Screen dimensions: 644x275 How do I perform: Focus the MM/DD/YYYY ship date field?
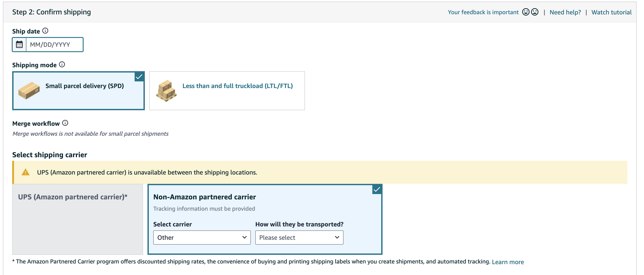[x=55, y=45]
